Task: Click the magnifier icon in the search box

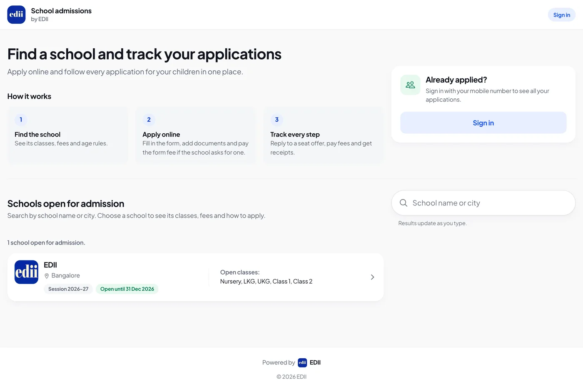Action: pyautogui.click(x=404, y=203)
